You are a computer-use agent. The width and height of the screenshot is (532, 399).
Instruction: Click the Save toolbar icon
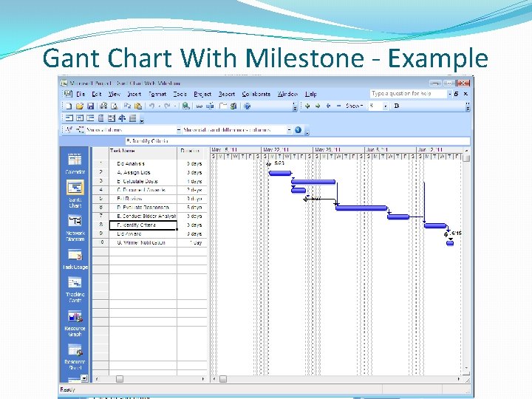(91, 106)
